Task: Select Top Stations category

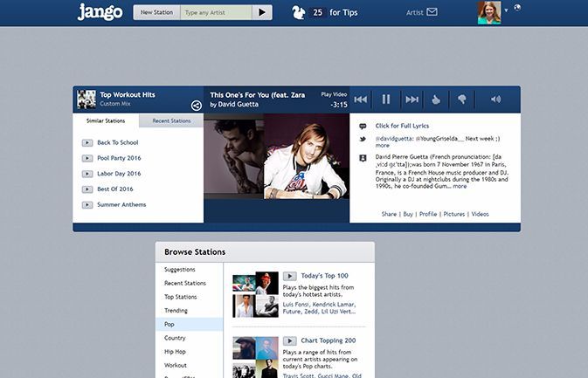Action: point(180,297)
